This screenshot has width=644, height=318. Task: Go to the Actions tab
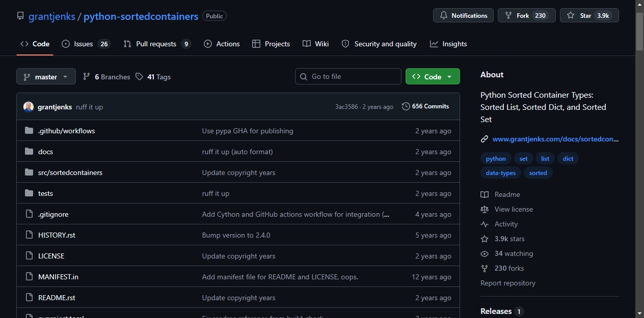pyautogui.click(x=222, y=44)
